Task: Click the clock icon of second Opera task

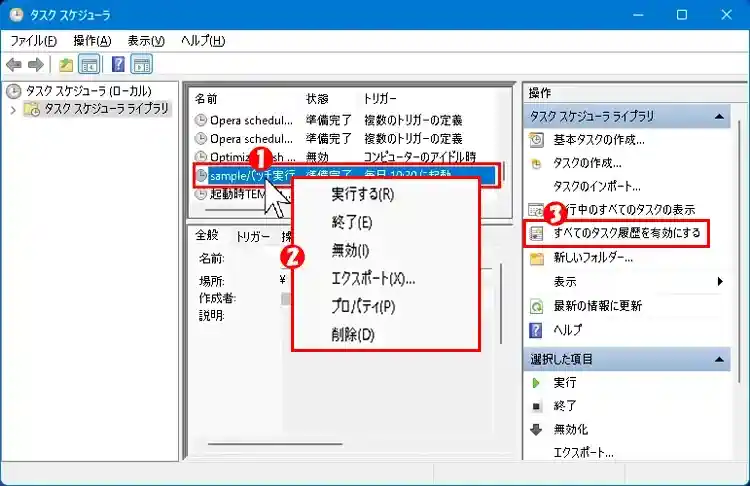Action: pos(200,139)
